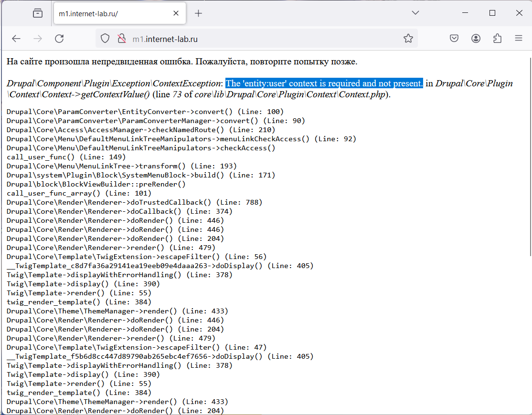Click 'AccessManager->checkNamedRoute() (Line: 210)' row
The height and width of the screenshot is (415, 532).
coord(141,130)
